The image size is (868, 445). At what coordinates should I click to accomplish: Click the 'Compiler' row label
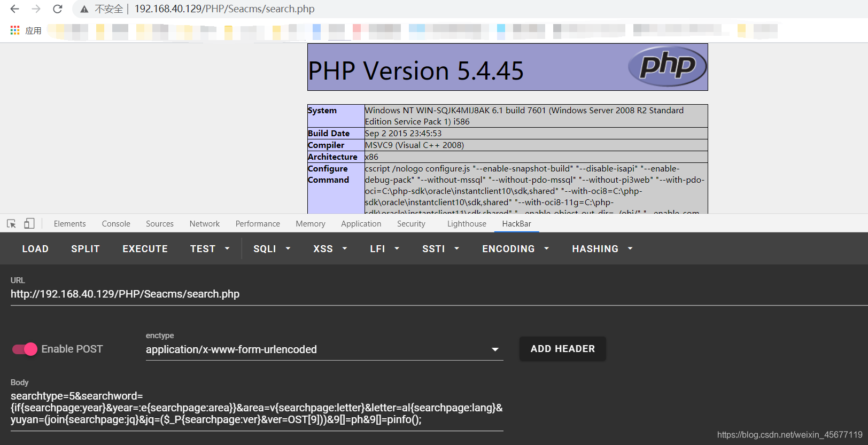tap(326, 145)
